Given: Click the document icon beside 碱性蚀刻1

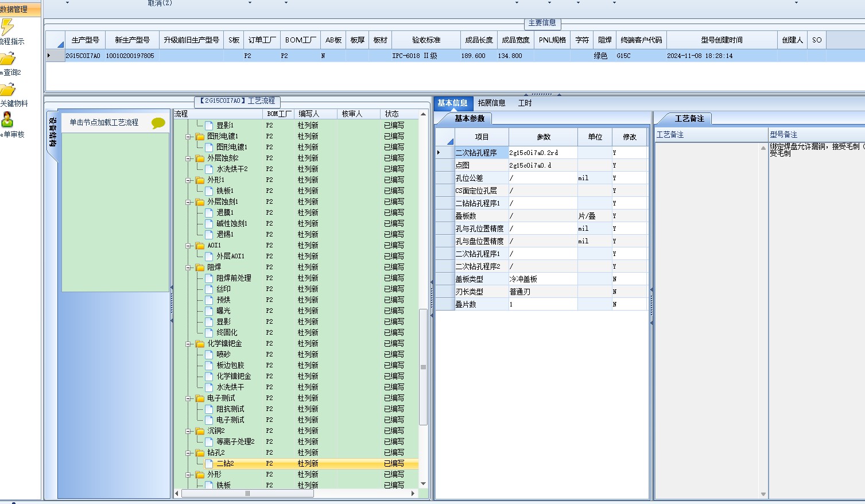Looking at the screenshot, I should coord(210,223).
